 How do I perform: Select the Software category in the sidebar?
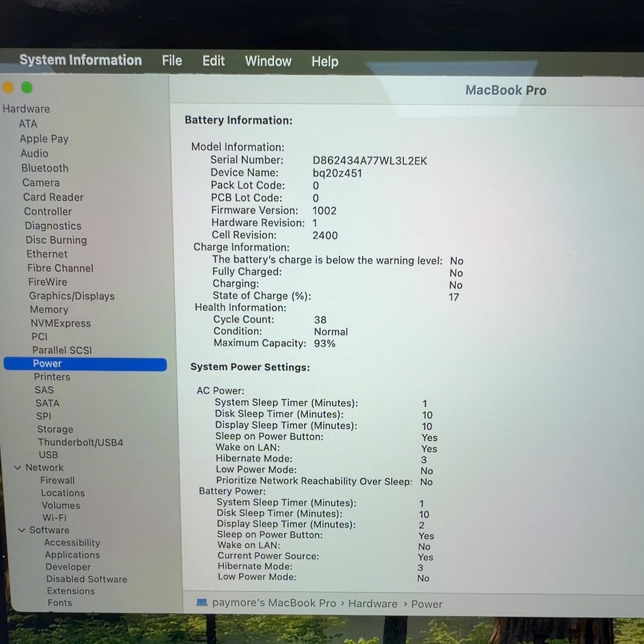tap(49, 530)
